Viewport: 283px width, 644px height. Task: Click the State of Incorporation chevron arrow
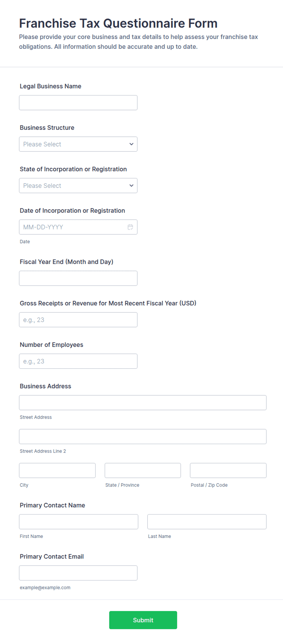coord(131,185)
